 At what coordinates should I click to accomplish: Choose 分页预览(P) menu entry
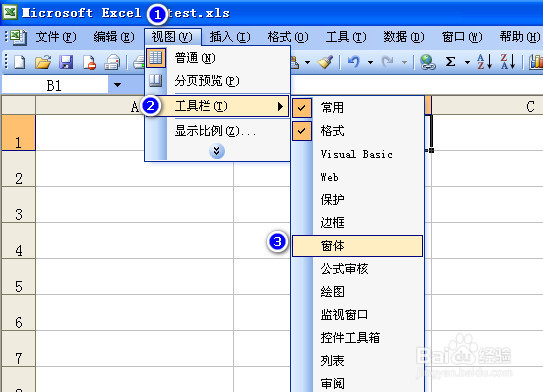pyautogui.click(x=217, y=81)
